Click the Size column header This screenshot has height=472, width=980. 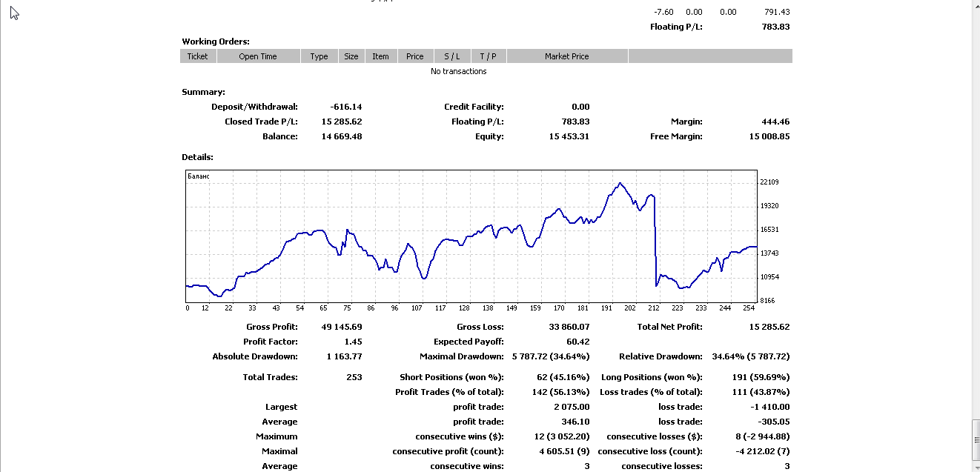(x=351, y=56)
